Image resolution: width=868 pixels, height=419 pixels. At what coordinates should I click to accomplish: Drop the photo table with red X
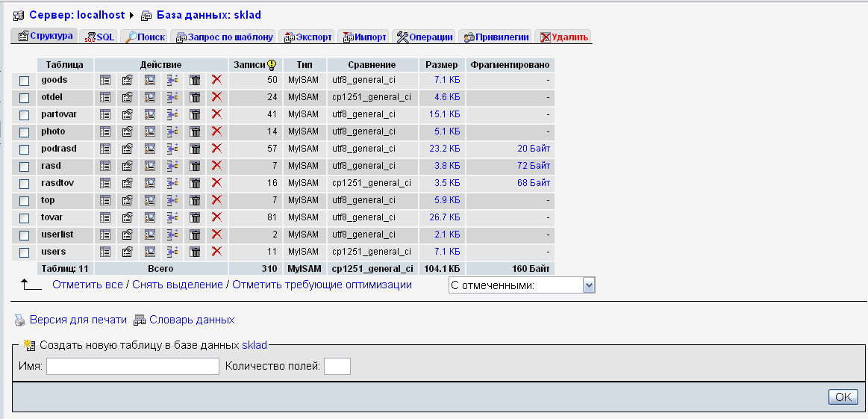click(216, 131)
